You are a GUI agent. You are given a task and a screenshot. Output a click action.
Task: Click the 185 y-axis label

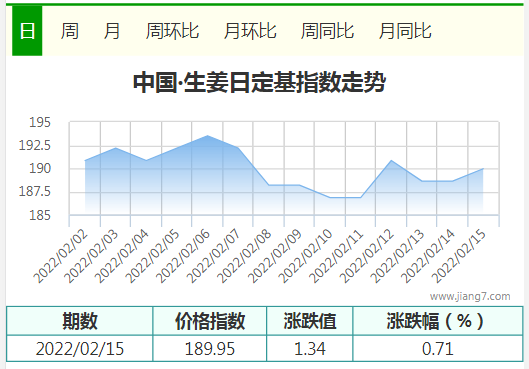(x=40, y=215)
